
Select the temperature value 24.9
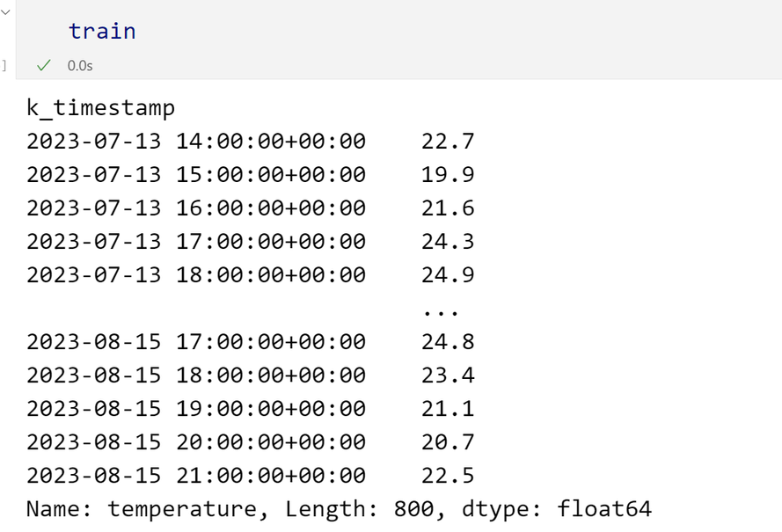[x=448, y=274]
